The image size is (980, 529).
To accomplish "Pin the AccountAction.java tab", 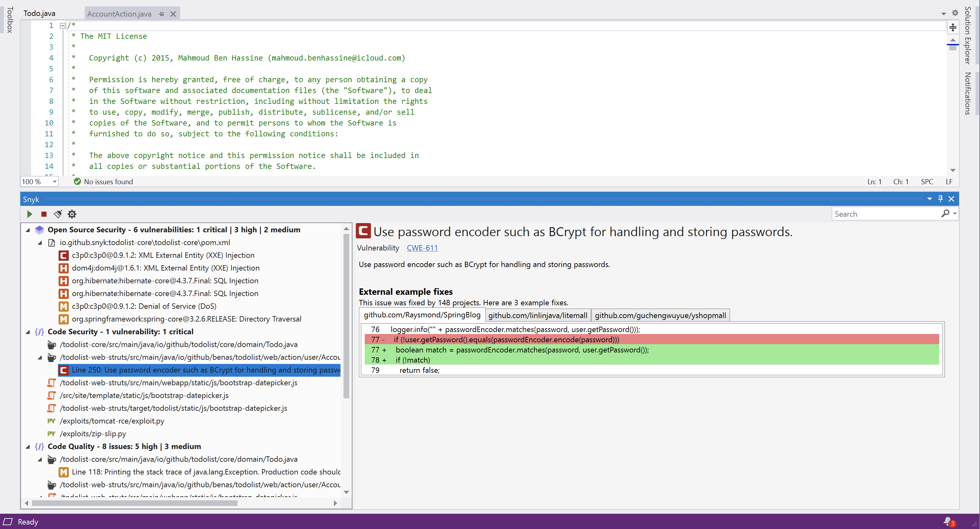I will point(161,14).
